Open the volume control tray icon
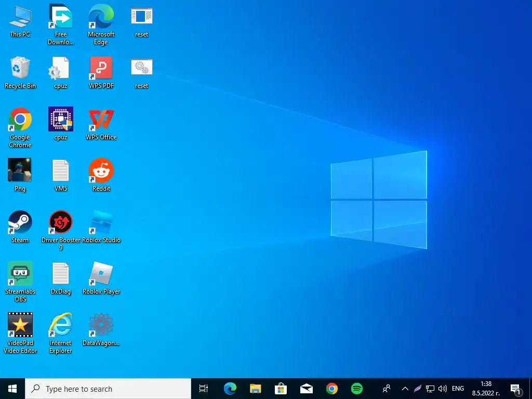 pos(443,389)
